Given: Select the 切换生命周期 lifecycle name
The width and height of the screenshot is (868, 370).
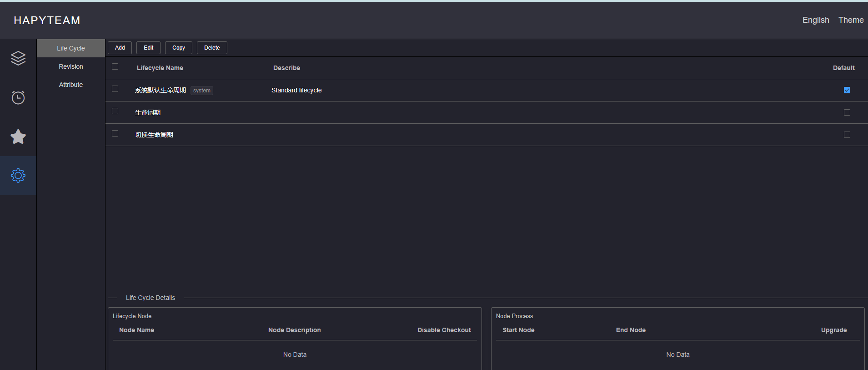Looking at the screenshot, I should click(154, 135).
